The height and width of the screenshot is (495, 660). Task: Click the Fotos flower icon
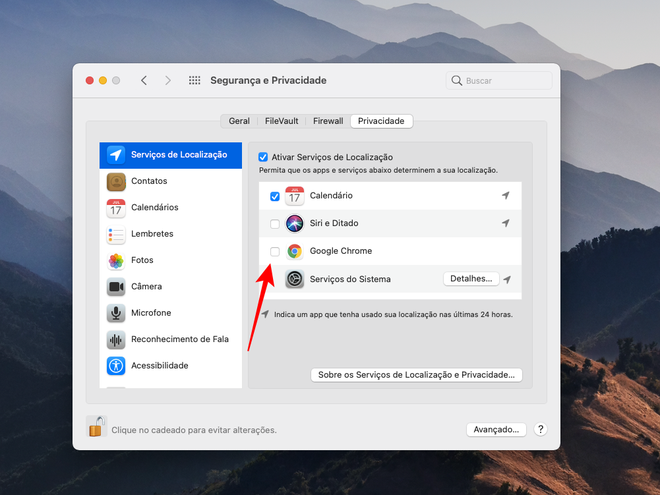point(116,261)
